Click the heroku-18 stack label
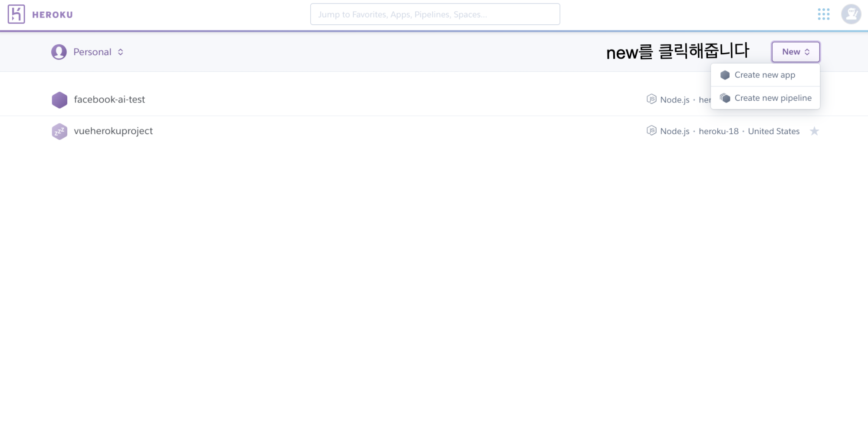The width and height of the screenshot is (868, 444). pyautogui.click(x=719, y=131)
